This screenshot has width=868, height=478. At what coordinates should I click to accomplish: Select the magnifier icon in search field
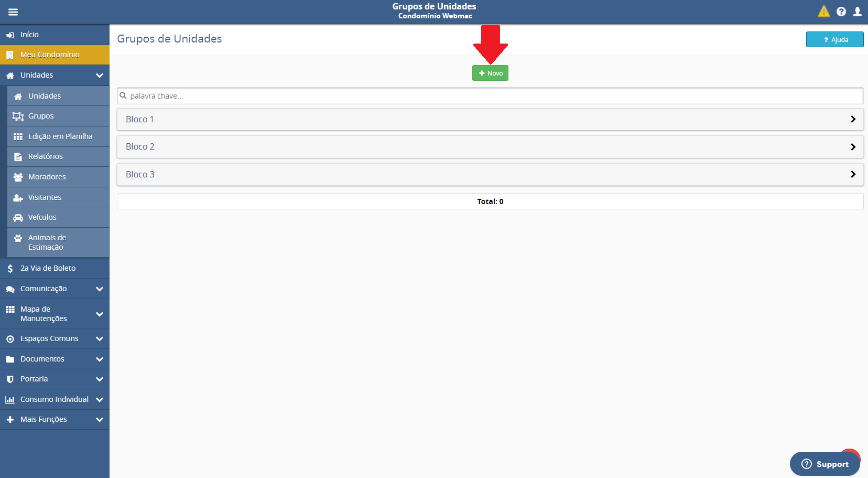(x=123, y=95)
